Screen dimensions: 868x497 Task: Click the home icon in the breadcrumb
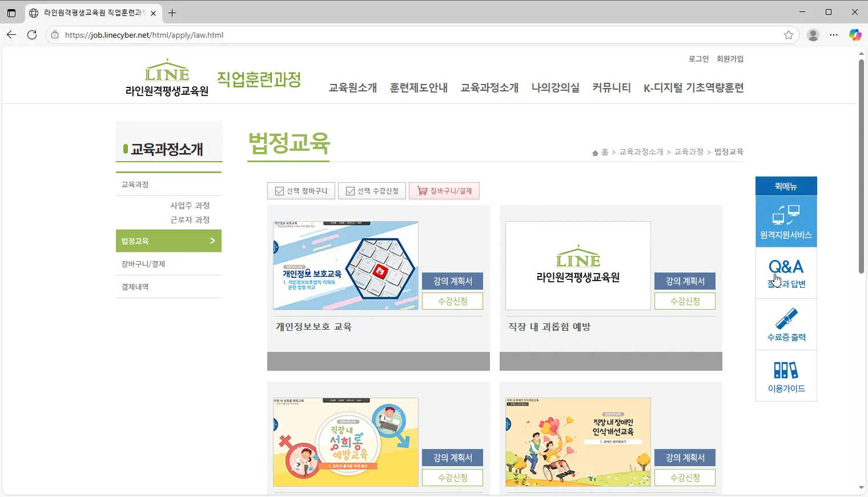point(595,151)
